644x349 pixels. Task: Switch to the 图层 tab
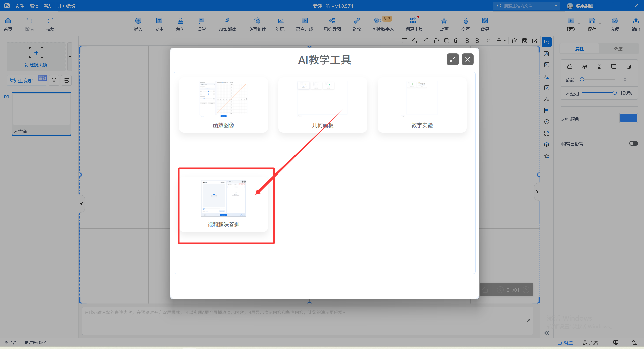coord(618,49)
